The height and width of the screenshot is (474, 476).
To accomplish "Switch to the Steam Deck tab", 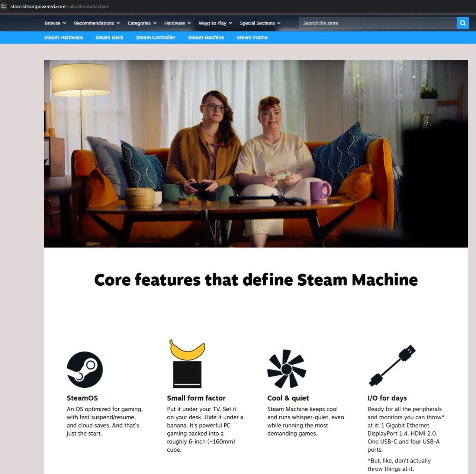I will pyautogui.click(x=109, y=38).
